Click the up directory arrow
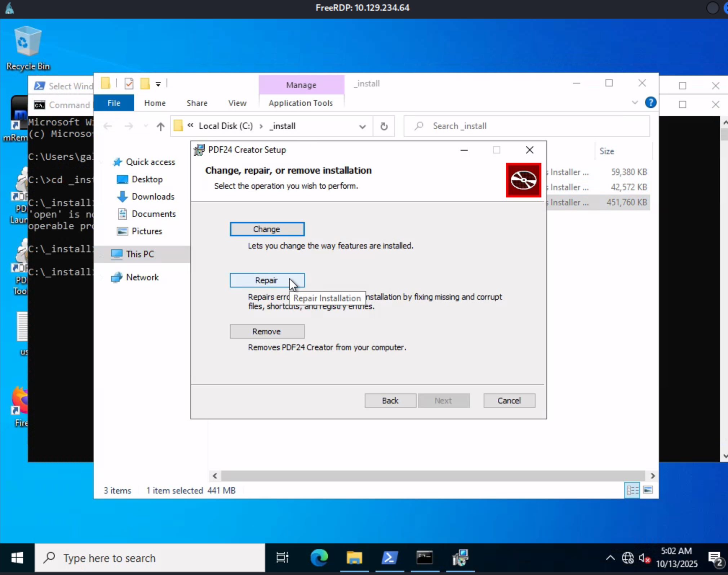Screen dimensions: 728x575 tap(160, 126)
